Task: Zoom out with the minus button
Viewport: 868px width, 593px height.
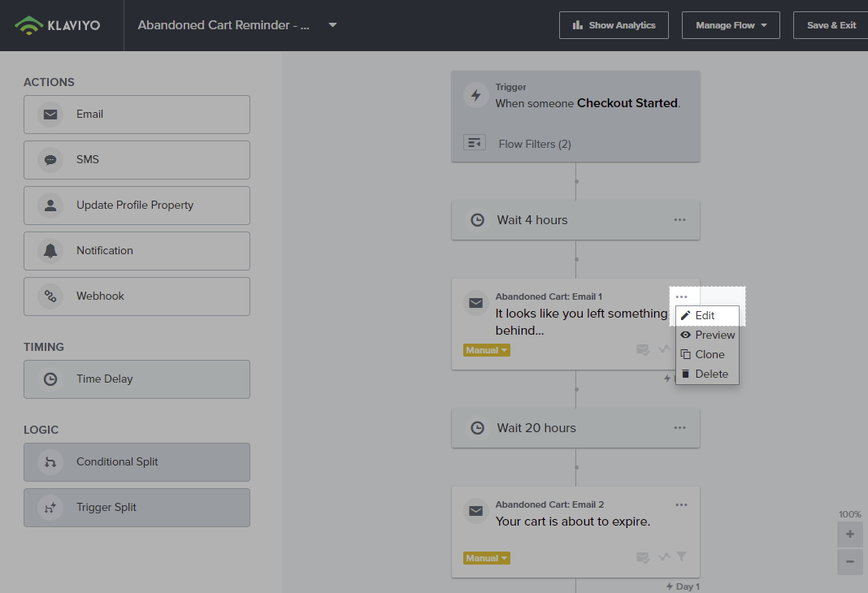Action: pyautogui.click(x=849, y=561)
